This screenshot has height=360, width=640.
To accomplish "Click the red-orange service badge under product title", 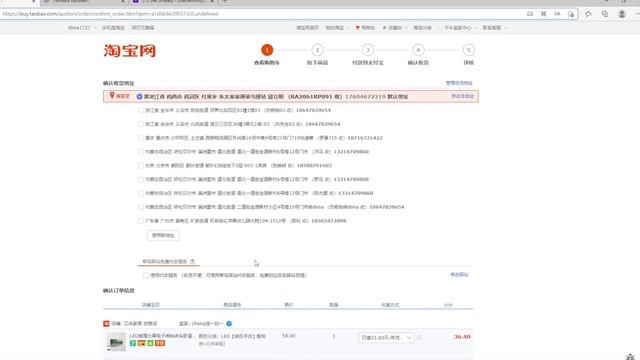I will [160, 343].
